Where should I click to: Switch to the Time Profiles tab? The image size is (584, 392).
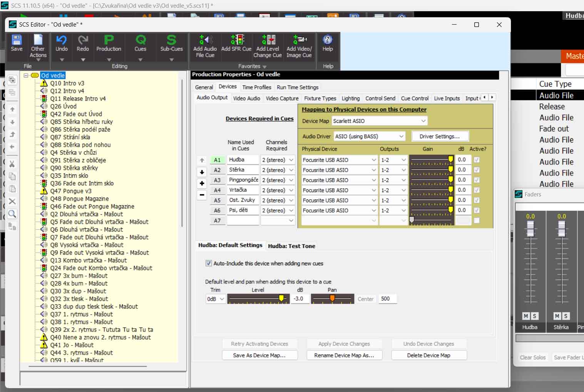[257, 87]
